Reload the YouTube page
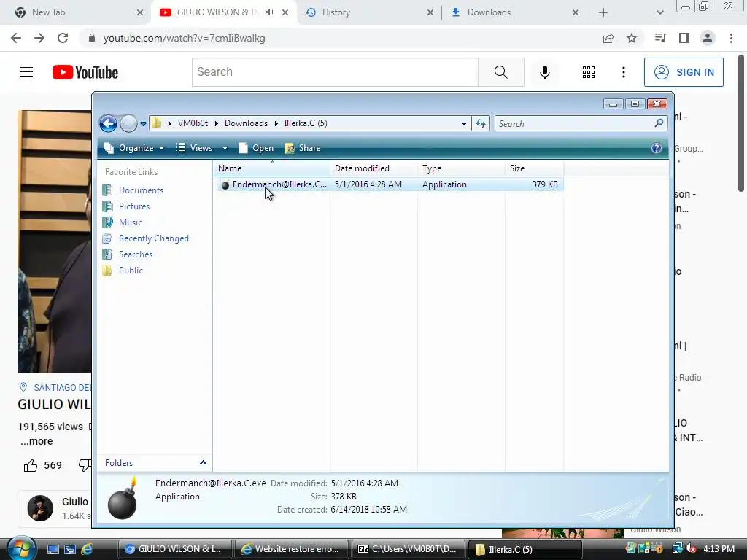This screenshot has height=560, width=747. coord(63,38)
